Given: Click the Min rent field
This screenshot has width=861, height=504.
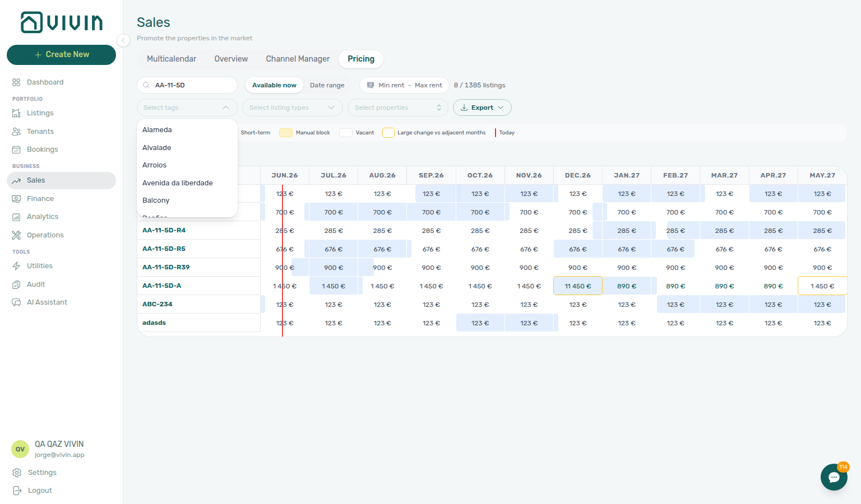Looking at the screenshot, I should point(391,85).
